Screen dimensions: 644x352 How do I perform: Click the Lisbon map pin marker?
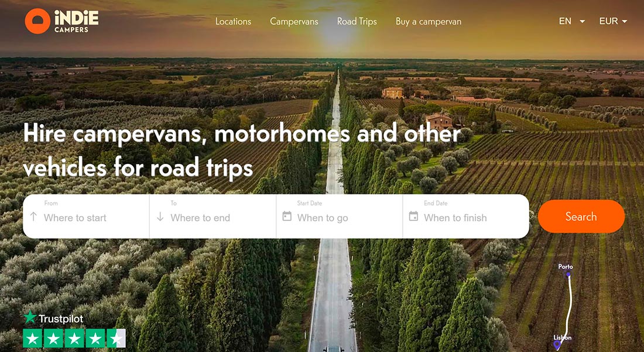[x=557, y=344]
